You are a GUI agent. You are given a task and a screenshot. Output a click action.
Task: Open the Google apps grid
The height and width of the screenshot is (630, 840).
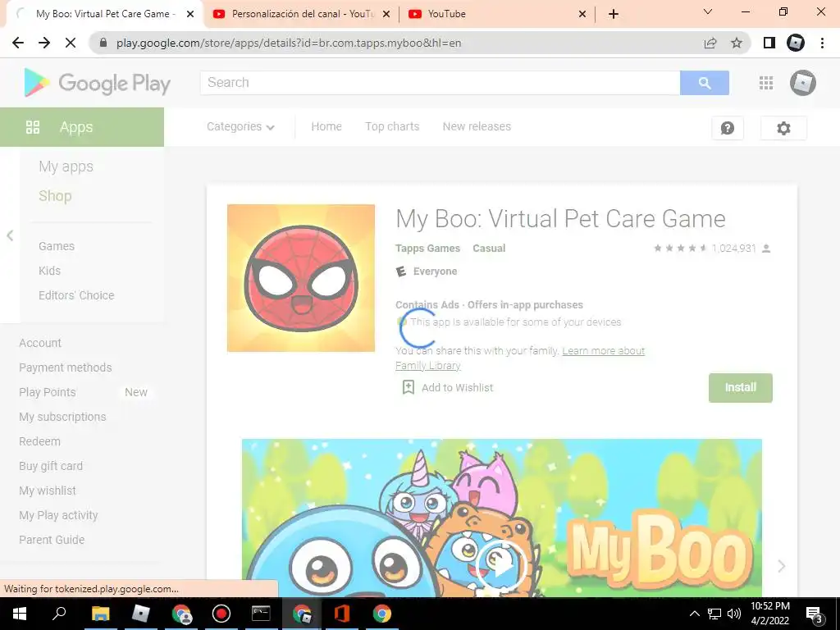pos(766,83)
